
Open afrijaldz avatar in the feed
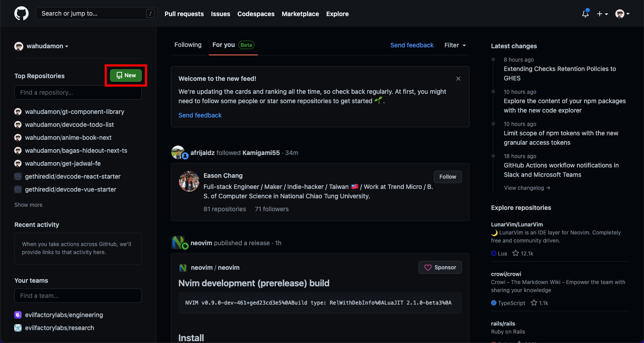coord(178,152)
